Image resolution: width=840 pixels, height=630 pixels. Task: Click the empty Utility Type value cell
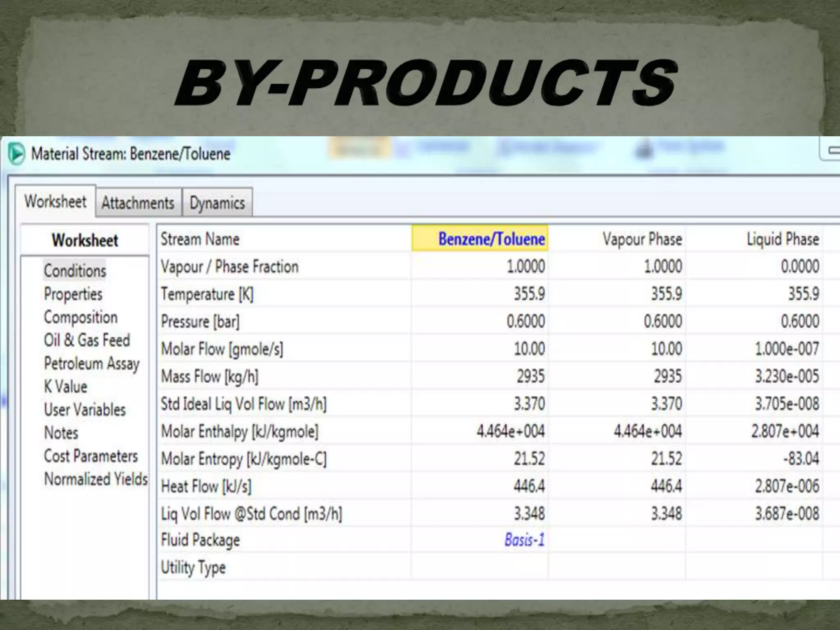(x=479, y=566)
